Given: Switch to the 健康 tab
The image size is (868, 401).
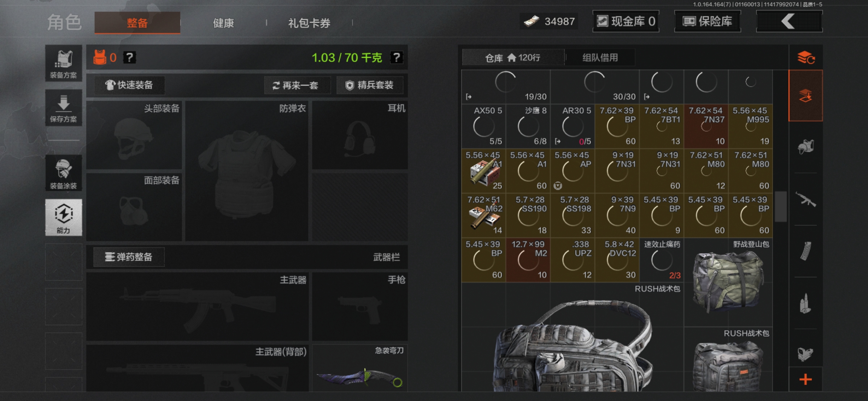Looking at the screenshot, I should pyautogui.click(x=223, y=23).
